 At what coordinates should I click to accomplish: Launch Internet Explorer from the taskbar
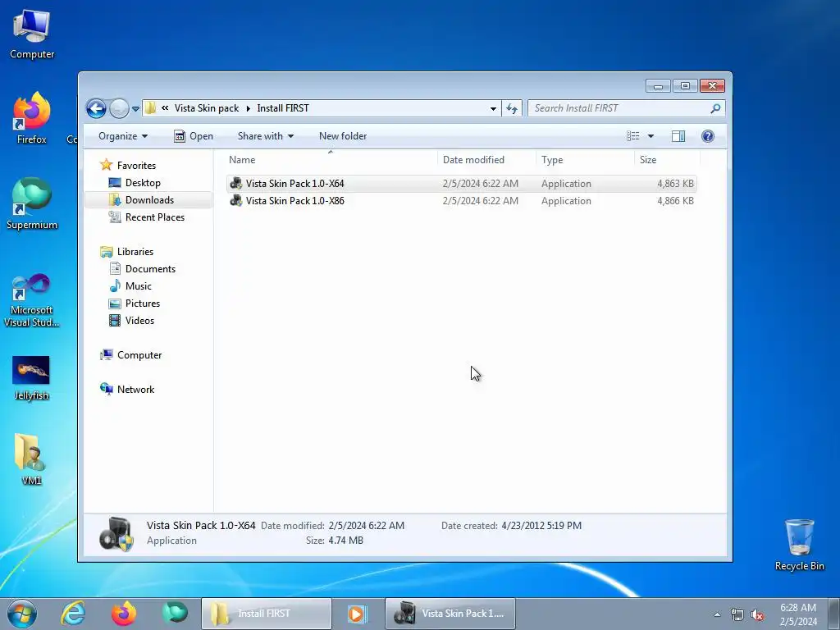click(x=73, y=614)
